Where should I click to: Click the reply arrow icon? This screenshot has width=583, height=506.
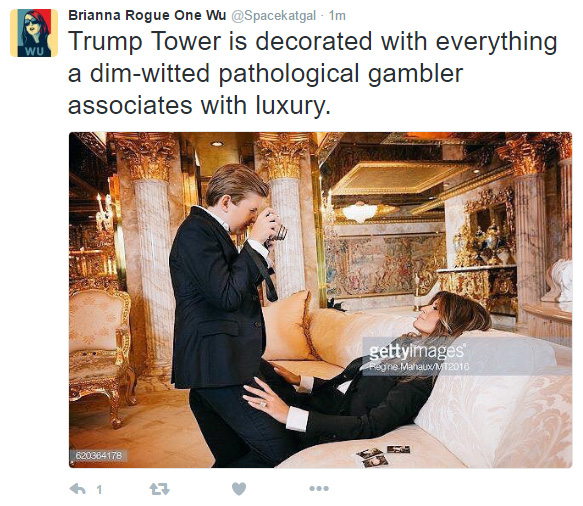click(77, 489)
